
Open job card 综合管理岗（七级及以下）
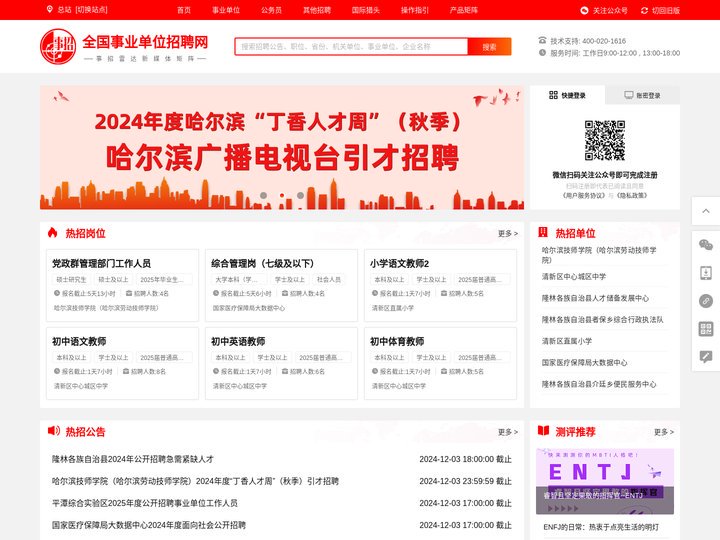click(281, 285)
